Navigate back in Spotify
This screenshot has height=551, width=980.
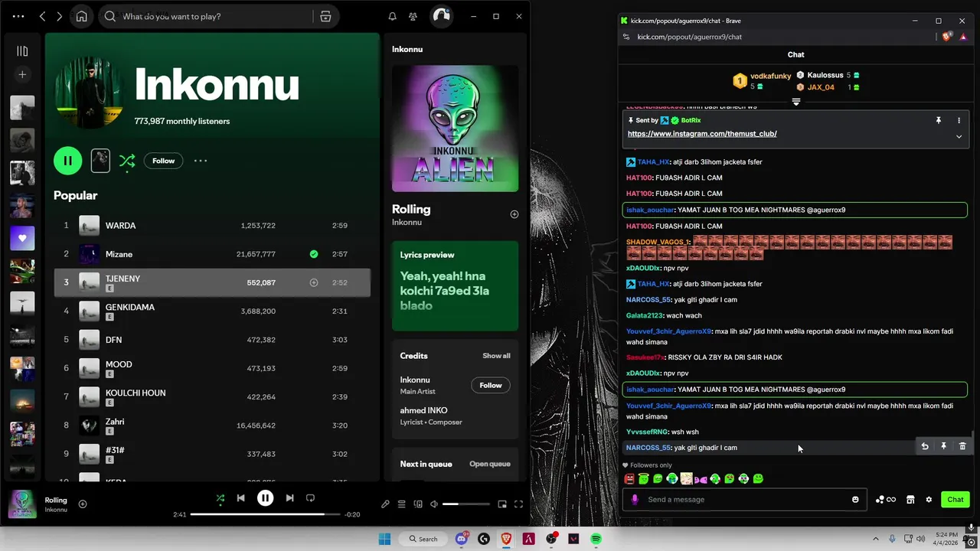click(x=42, y=16)
